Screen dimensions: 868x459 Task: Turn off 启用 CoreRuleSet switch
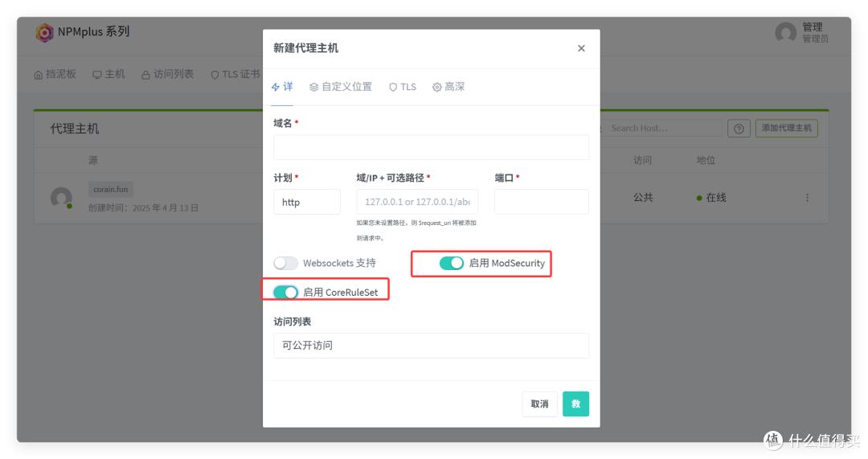coord(285,292)
